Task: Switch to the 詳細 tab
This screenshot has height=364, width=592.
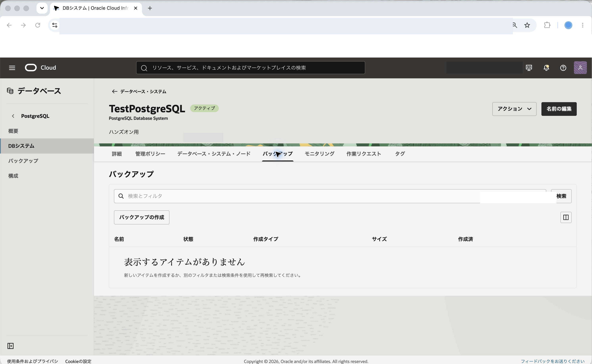Action: 117,154
